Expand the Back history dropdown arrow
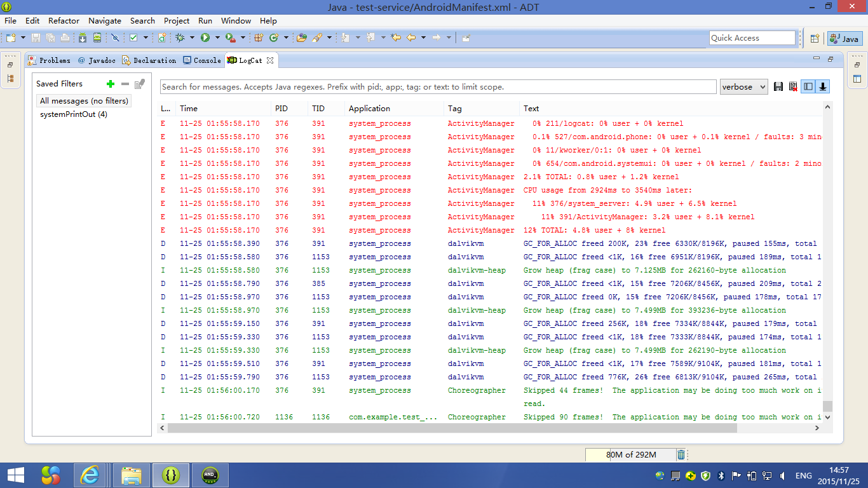 423,38
